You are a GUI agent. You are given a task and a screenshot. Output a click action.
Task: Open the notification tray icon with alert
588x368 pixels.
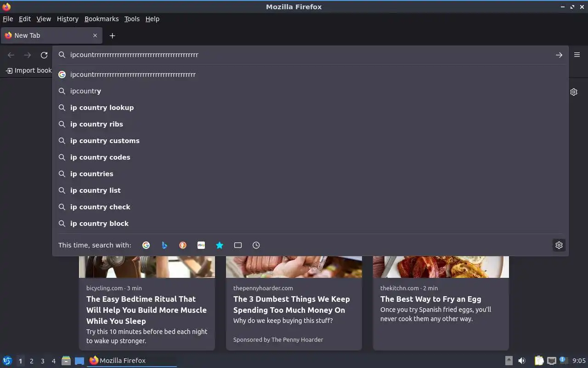[564, 361]
